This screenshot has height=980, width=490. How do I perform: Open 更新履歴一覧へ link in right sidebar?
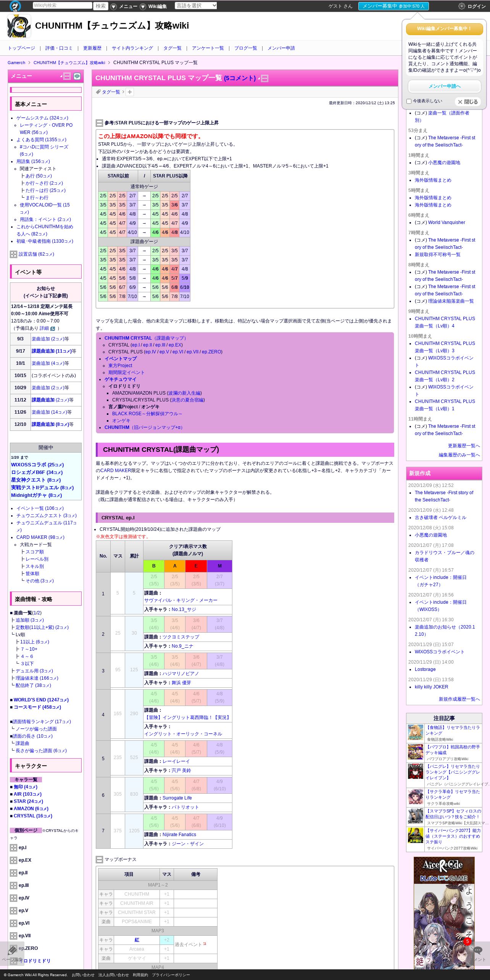(x=464, y=446)
